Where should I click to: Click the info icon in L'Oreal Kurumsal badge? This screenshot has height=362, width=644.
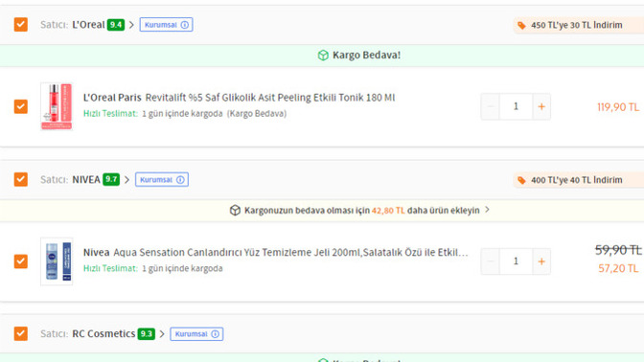point(185,25)
